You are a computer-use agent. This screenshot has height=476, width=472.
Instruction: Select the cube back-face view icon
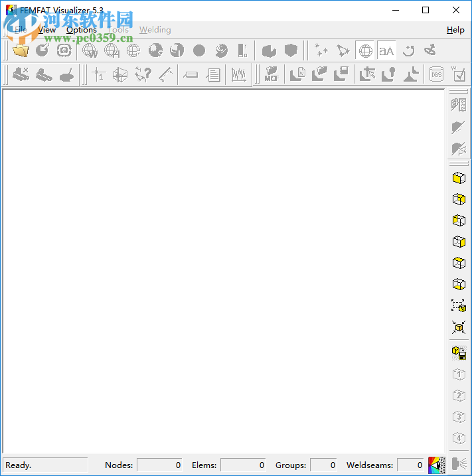[459, 199]
